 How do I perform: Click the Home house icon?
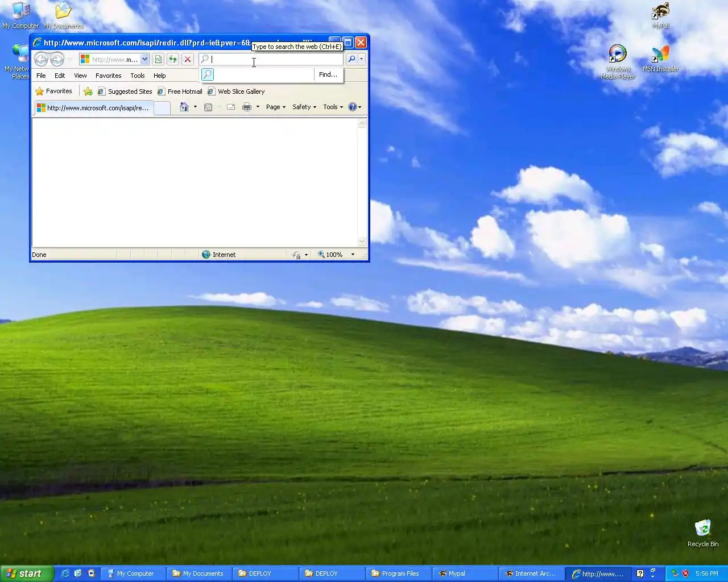[184, 107]
